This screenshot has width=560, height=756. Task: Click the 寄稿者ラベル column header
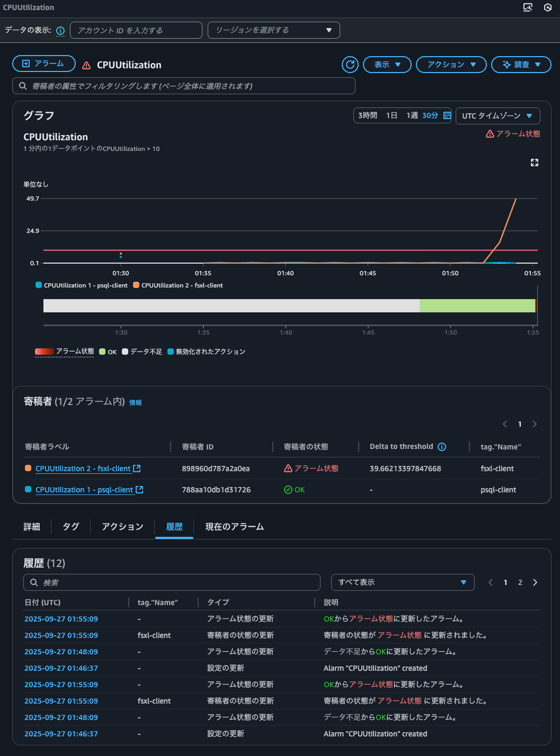(47, 447)
